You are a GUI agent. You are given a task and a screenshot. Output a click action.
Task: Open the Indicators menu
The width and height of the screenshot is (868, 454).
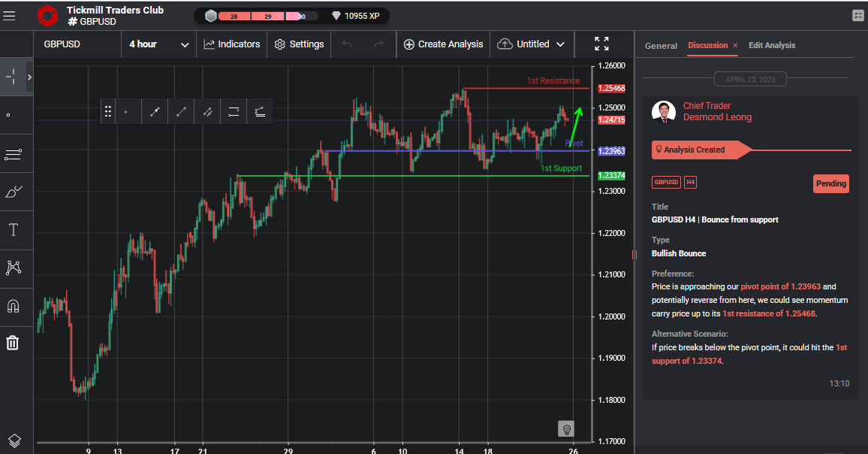232,44
